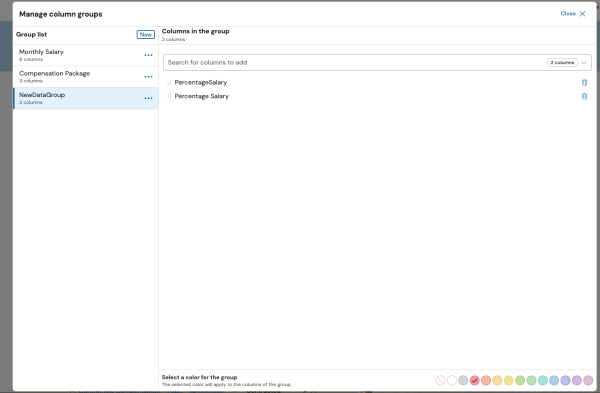The height and width of the screenshot is (393, 600).
Task: Delete PercentageSalary column from group
Action: [x=584, y=83]
